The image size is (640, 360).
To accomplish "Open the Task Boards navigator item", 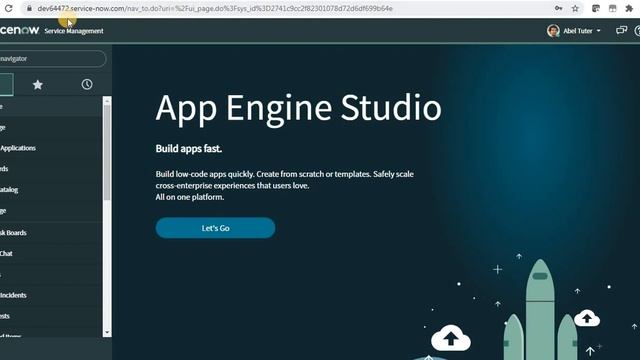I will (13, 233).
